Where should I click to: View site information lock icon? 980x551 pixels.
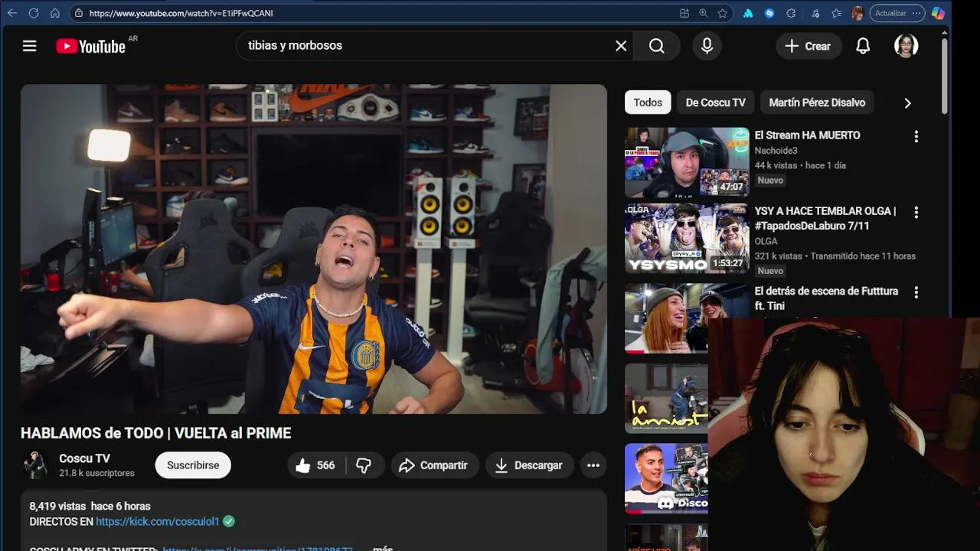[x=79, y=13]
